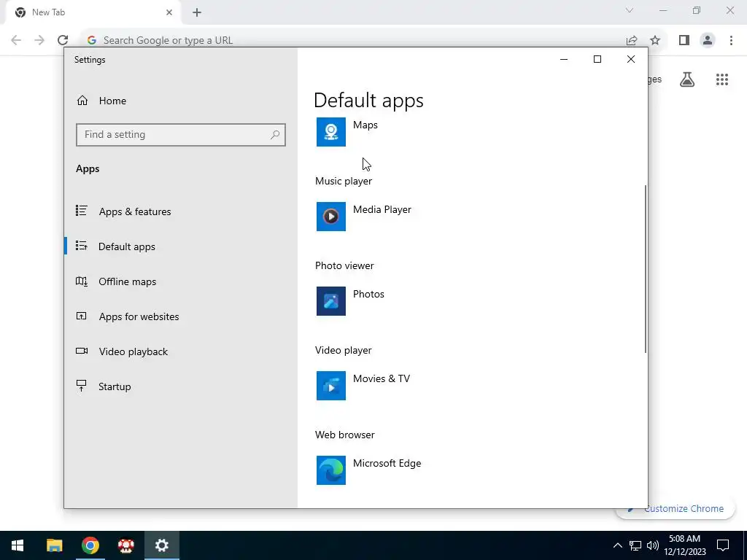Pick the Movies & TV video player icon

click(x=330, y=386)
